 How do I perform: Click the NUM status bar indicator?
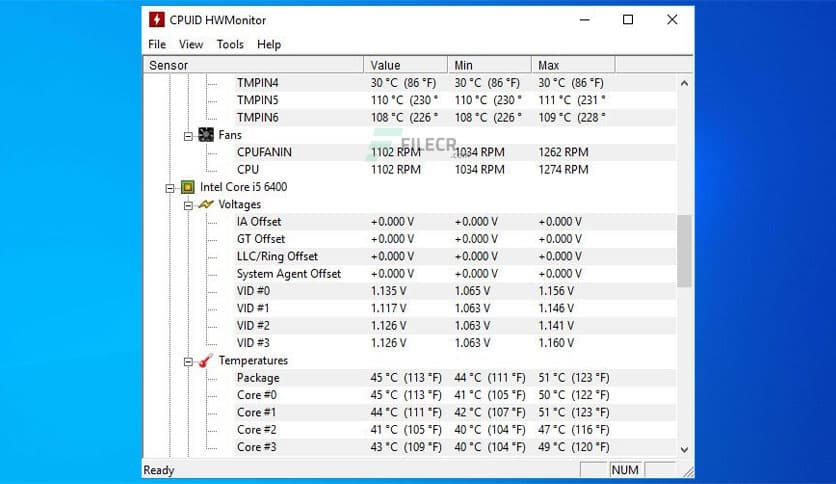625,470
